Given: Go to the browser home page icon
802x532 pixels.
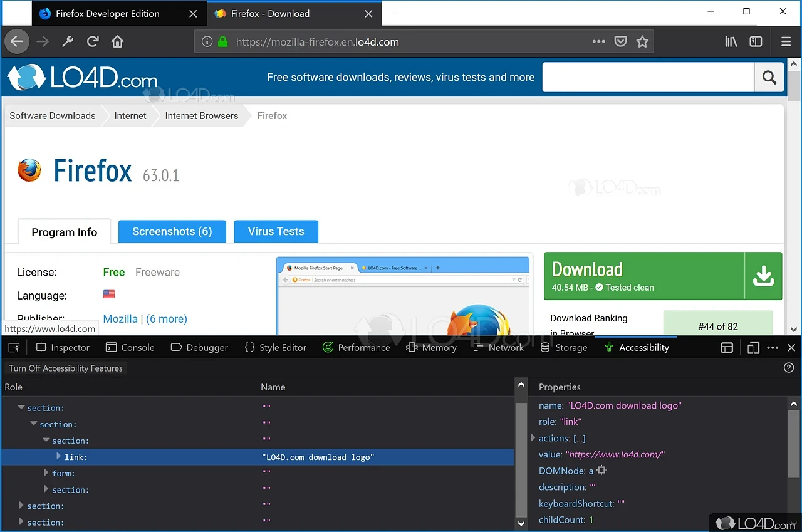Looking at the screenshot, I should tap(117, 42).
